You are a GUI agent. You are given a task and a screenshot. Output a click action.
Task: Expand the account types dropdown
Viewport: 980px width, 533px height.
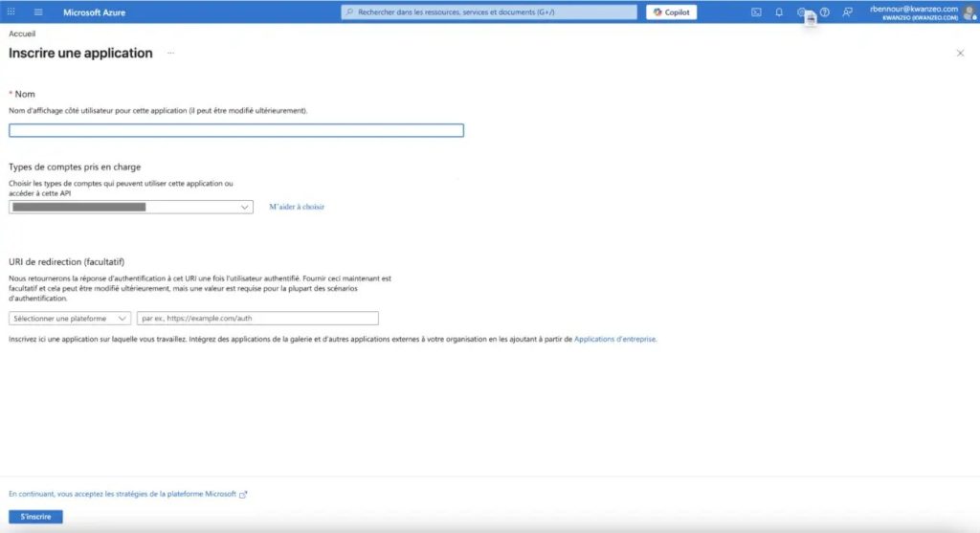click(130, 207)
